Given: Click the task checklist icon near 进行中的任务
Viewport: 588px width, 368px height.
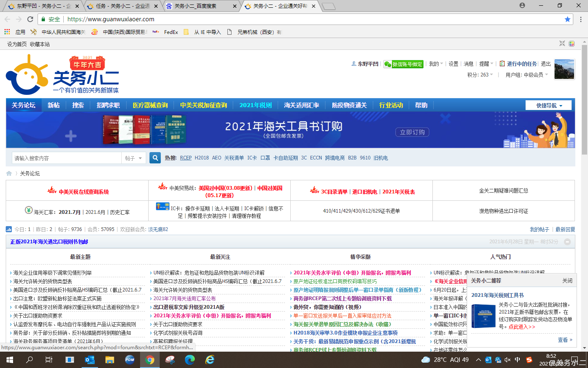Looking at the screenshot, I should pyautogui.click(x=502, y=64).
